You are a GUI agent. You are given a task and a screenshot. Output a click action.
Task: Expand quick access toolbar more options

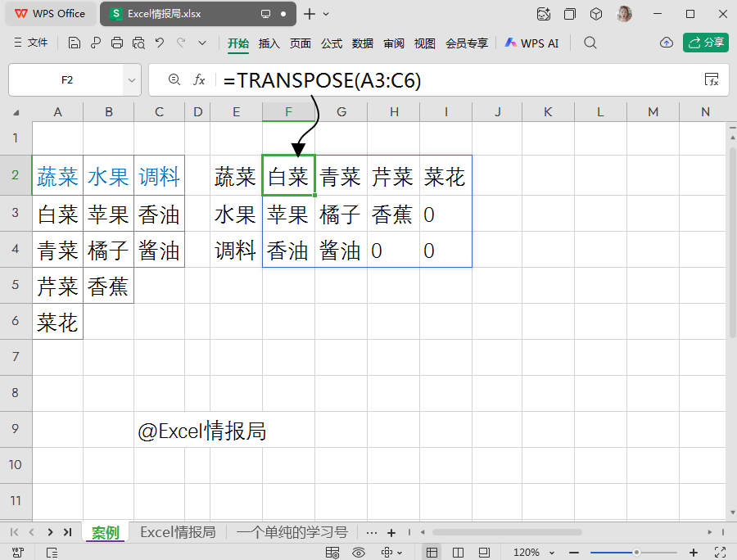click(202, 43)
